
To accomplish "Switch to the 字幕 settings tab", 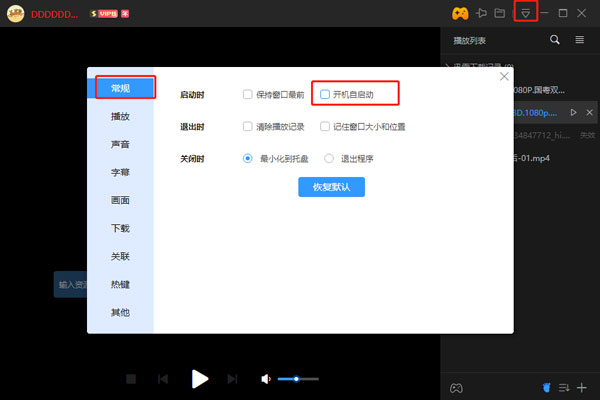I will (x=121, y=172).
